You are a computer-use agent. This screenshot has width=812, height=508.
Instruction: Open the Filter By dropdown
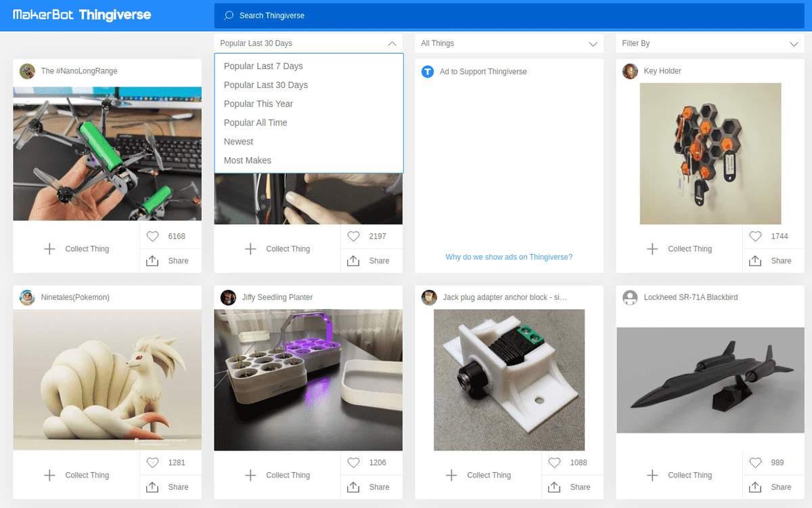(710, 43)
